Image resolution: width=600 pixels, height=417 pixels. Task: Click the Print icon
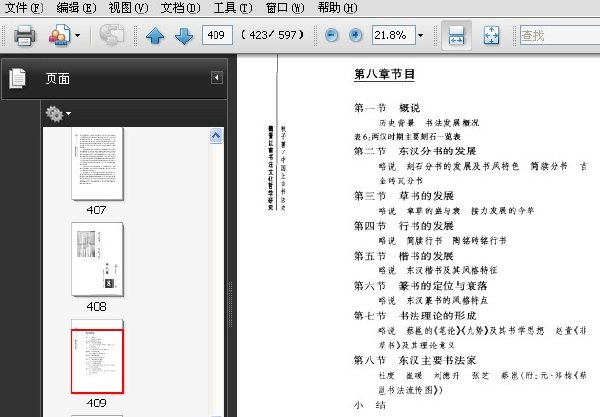tap(24, 36)
